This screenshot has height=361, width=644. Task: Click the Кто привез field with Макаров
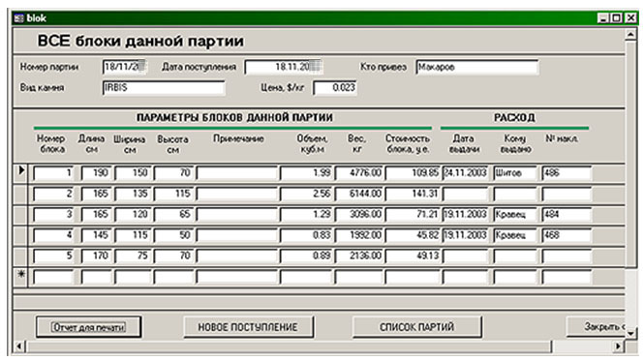coord(476,67)
